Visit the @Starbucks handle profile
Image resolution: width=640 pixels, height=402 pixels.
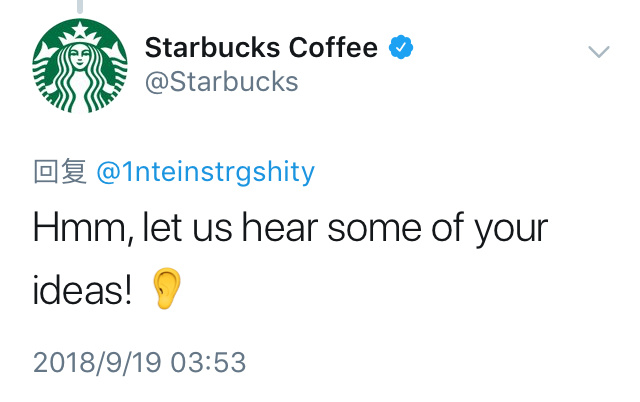coord(222,82)
